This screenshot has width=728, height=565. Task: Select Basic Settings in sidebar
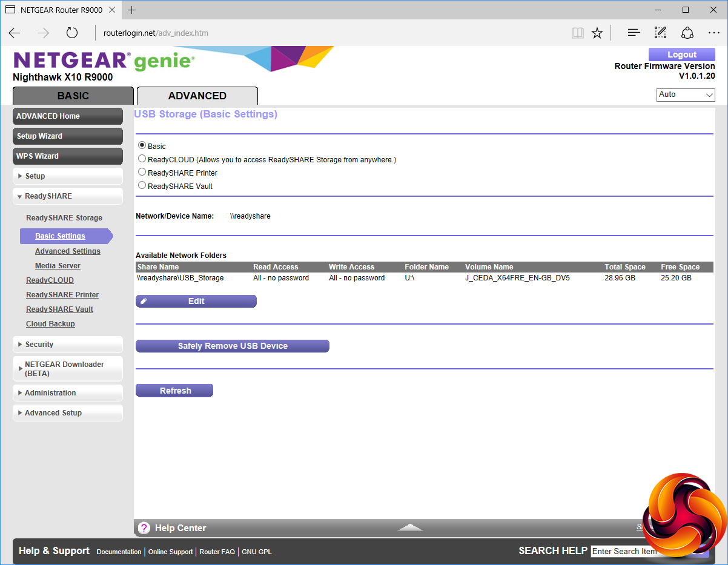click(65, 236)
